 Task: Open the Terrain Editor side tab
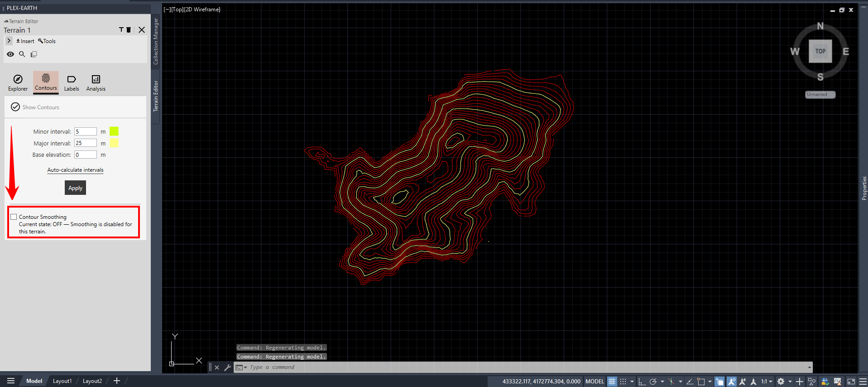click(156, 96)
